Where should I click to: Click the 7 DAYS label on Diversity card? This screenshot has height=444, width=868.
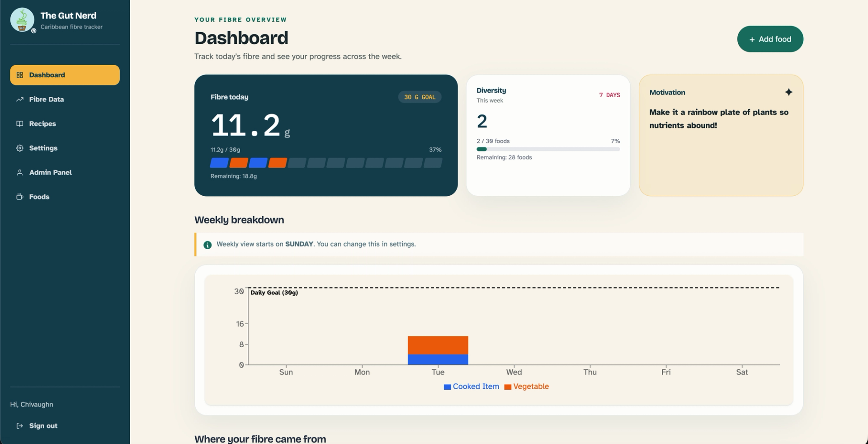(x=609, y=95)
